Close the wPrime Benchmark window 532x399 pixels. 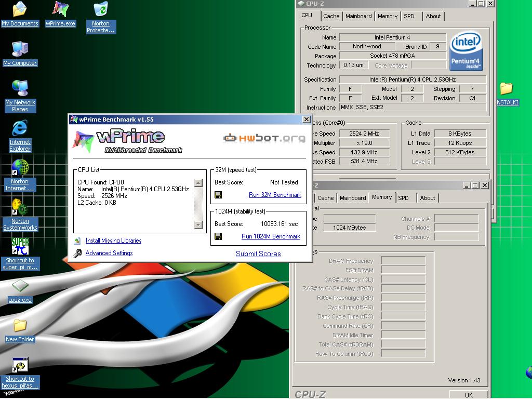pos(306,119)
